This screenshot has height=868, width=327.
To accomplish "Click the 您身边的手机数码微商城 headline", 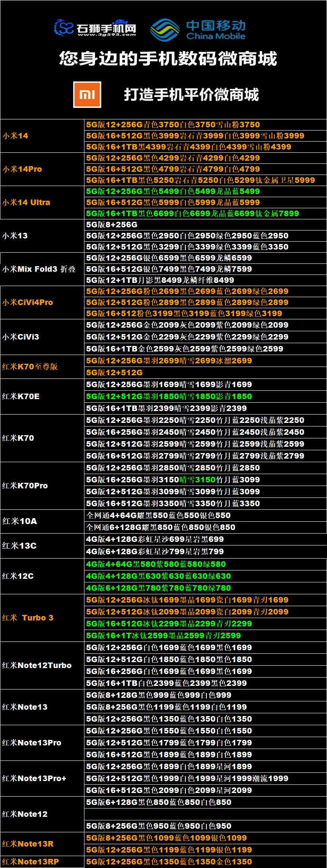I will pyautogui.click(x=168, y=58).
